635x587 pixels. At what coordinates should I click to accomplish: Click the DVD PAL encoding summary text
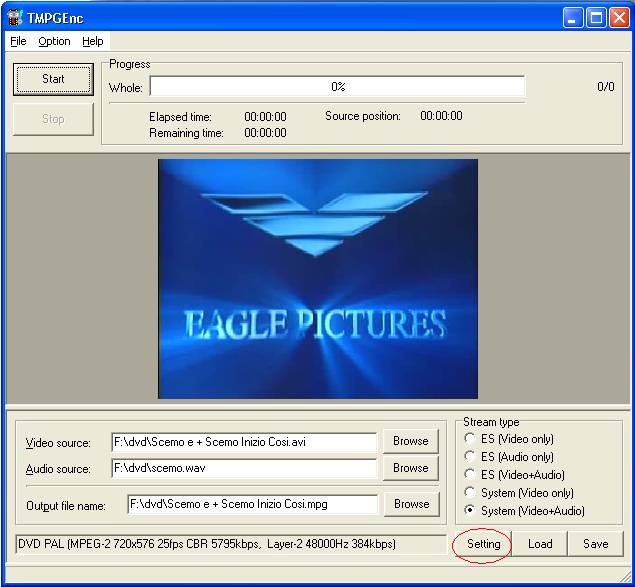click(x=207, y=544)
